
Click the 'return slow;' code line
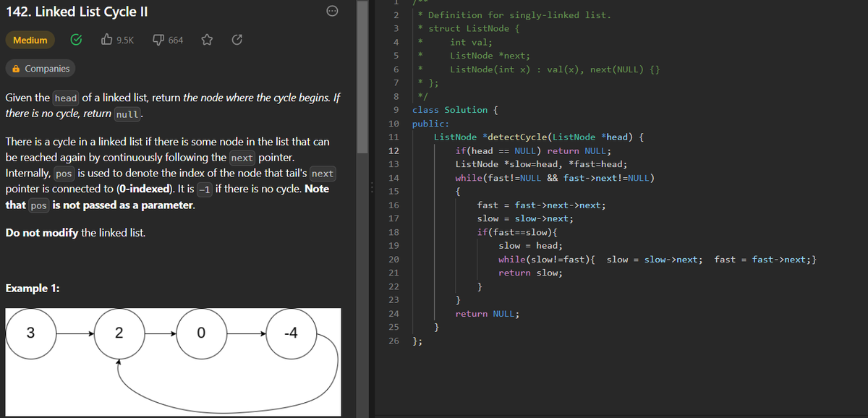coord(530,273)
